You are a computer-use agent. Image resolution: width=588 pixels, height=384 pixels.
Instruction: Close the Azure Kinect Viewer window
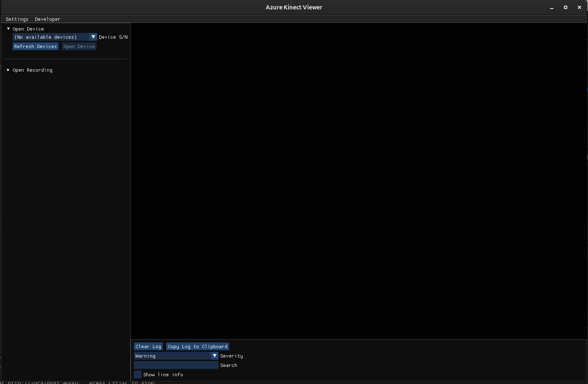(579, 7)
